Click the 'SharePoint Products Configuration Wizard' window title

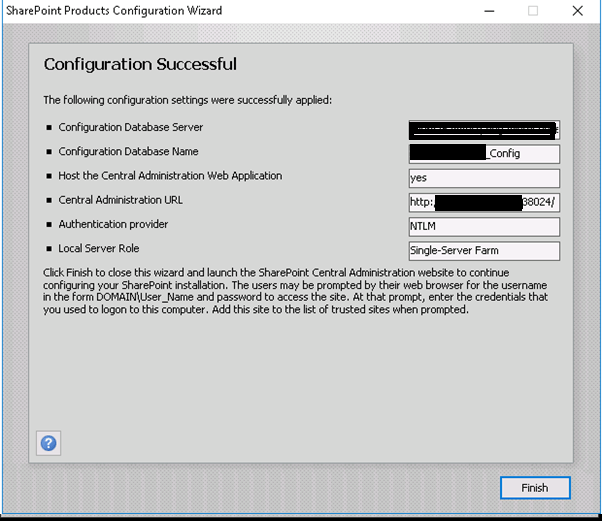[114, 11]
